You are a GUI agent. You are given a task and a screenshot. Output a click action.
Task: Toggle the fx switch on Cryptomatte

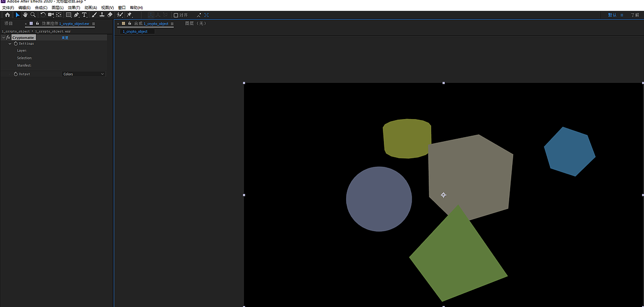[x=9, y=38]
